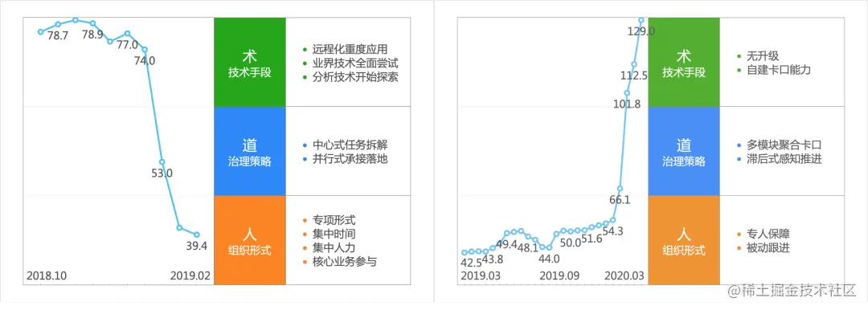Click blue 道 block beside 中心式任务拆解
The height and width of the screenshot is (310, 868).
pyautogui.click(x=250, y=150)
